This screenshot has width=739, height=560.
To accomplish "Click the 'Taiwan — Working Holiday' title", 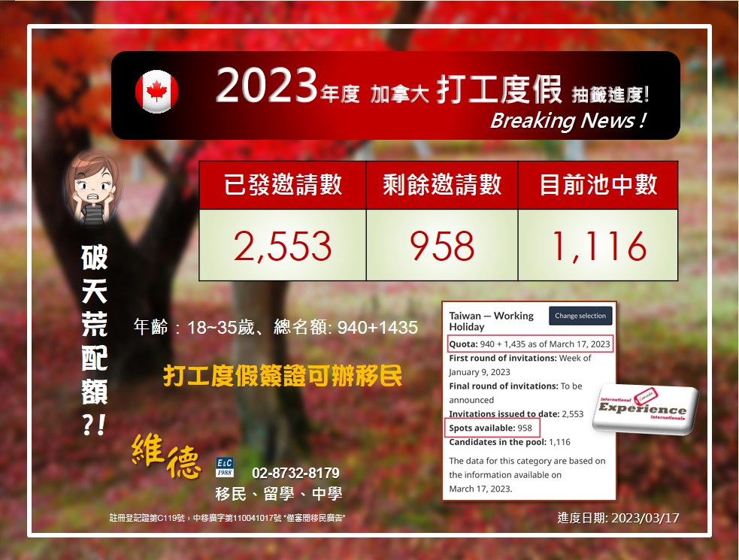I will [491, 321].
